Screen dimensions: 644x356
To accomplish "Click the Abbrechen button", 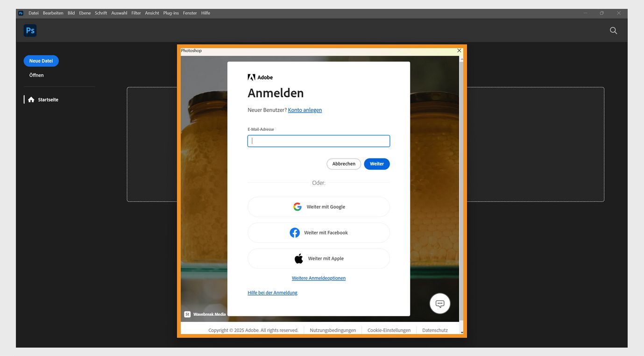I will [x=344, y=164].
